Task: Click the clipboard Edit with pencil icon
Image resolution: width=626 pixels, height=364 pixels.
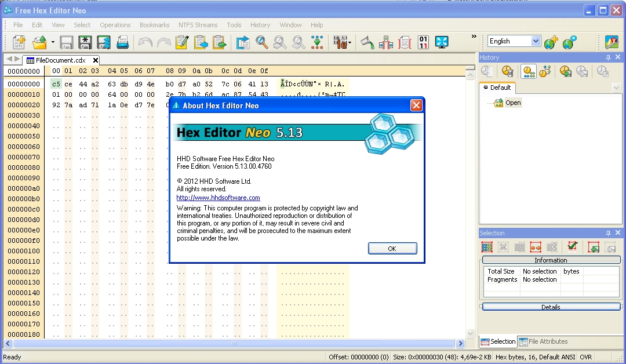Action: (x=182, y=42)
